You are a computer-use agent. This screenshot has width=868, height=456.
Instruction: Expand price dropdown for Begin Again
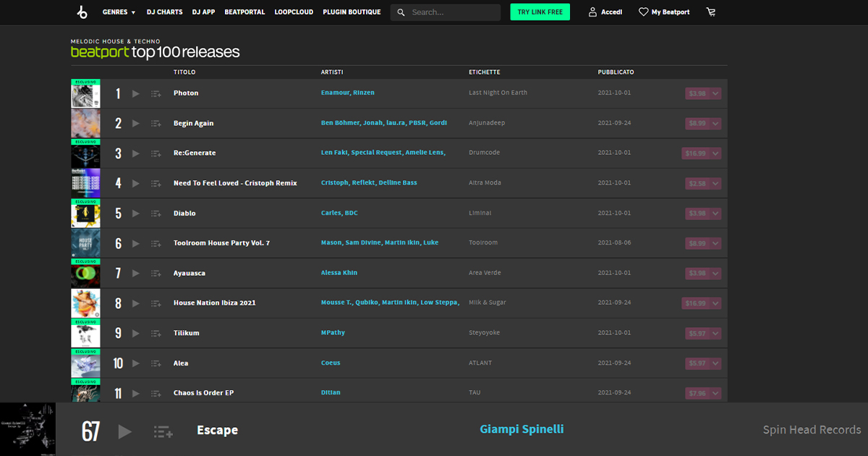click(715, 124)
